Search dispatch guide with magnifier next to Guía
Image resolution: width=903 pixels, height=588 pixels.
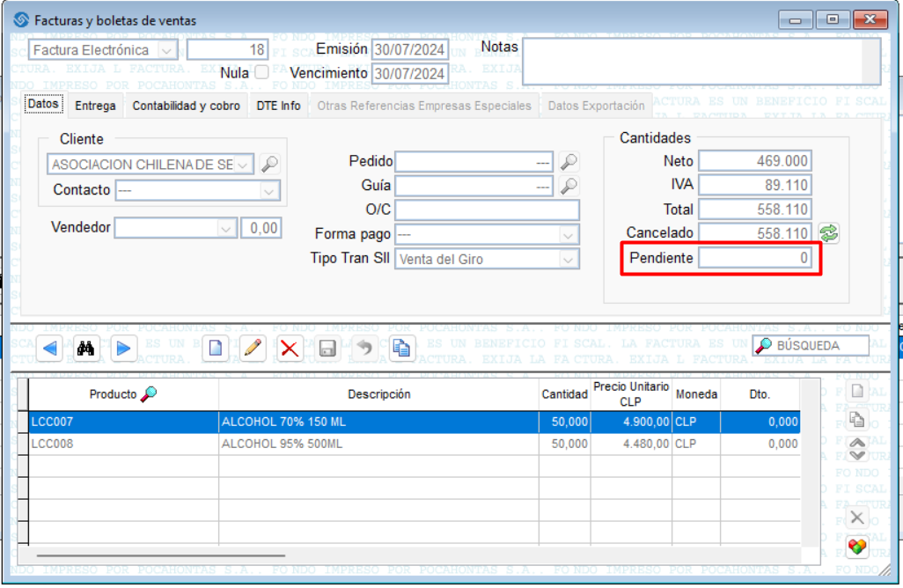pos(569,186)
